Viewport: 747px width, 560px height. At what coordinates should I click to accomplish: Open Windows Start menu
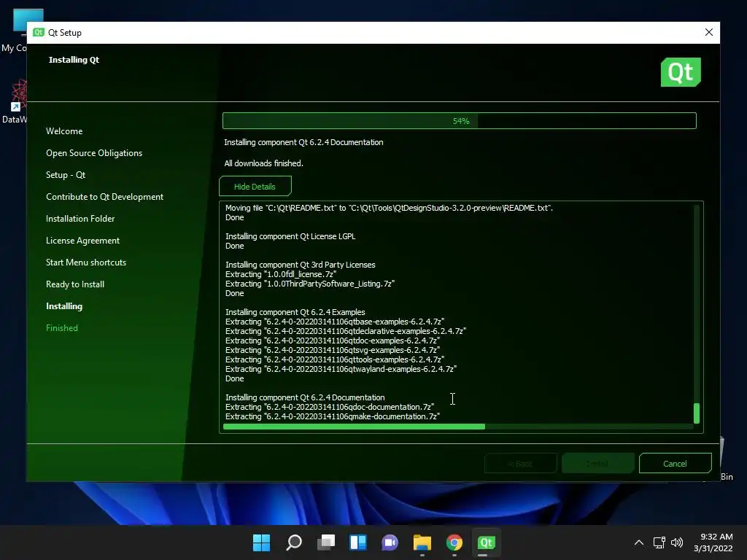261,542
